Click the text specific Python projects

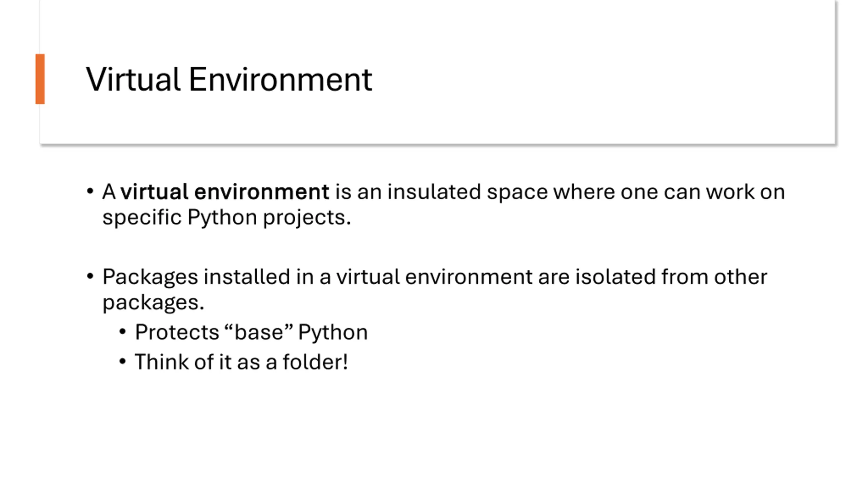226,217
